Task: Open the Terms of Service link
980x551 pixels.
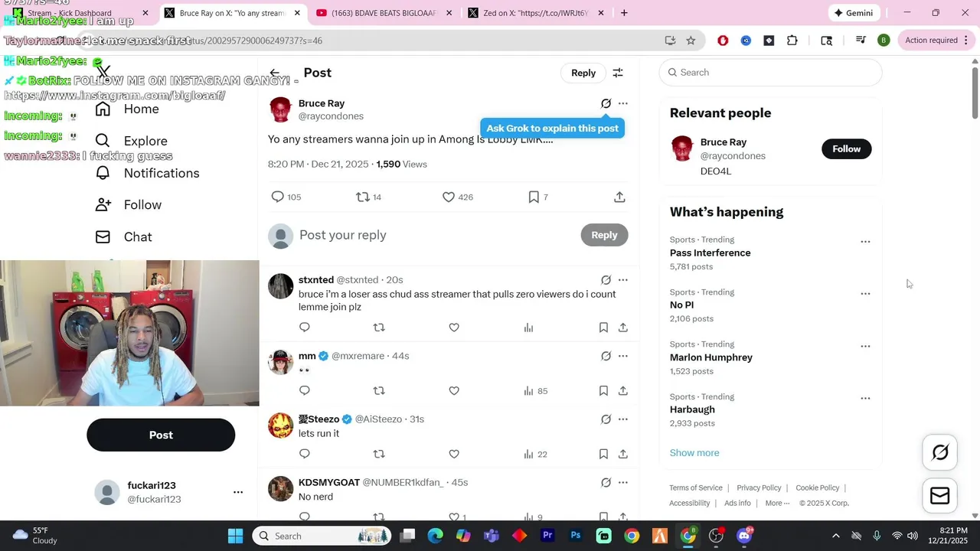Action: click(x=696, y=487)
